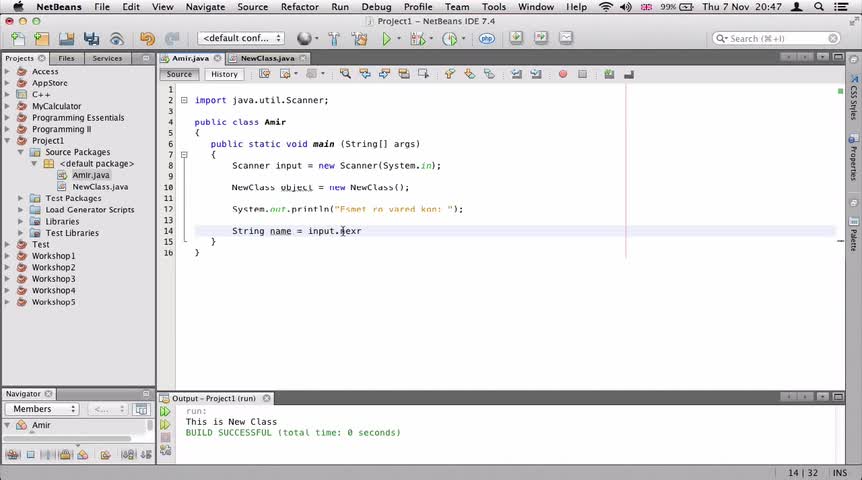
Task: Open the Run Project dropdown arrow
Action: (399, 38)
